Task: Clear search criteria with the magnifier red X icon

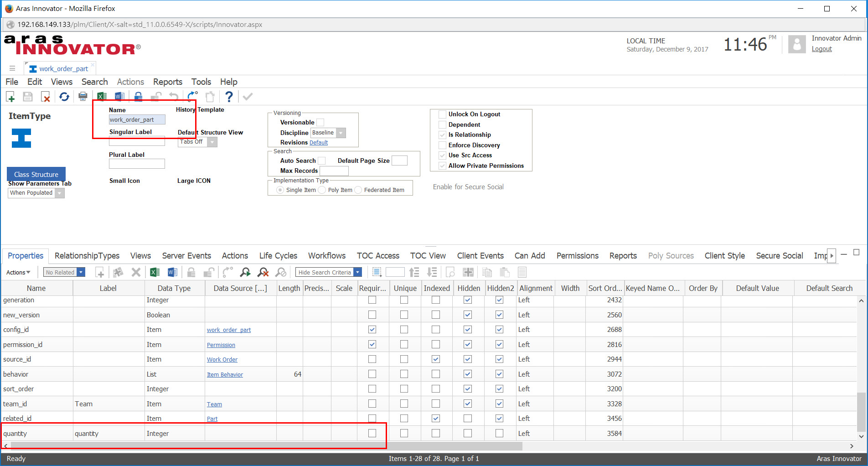Action: (x=263, y=272)
